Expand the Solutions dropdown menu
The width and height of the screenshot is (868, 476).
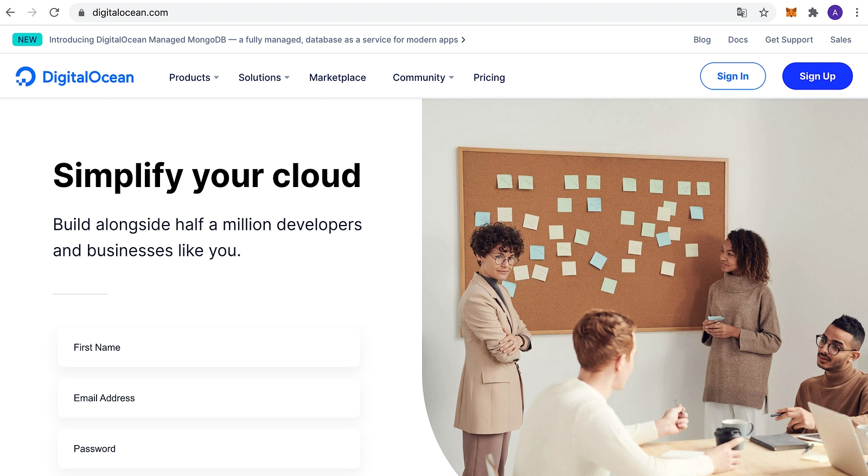pyautogui.click(x=264, y=78)
